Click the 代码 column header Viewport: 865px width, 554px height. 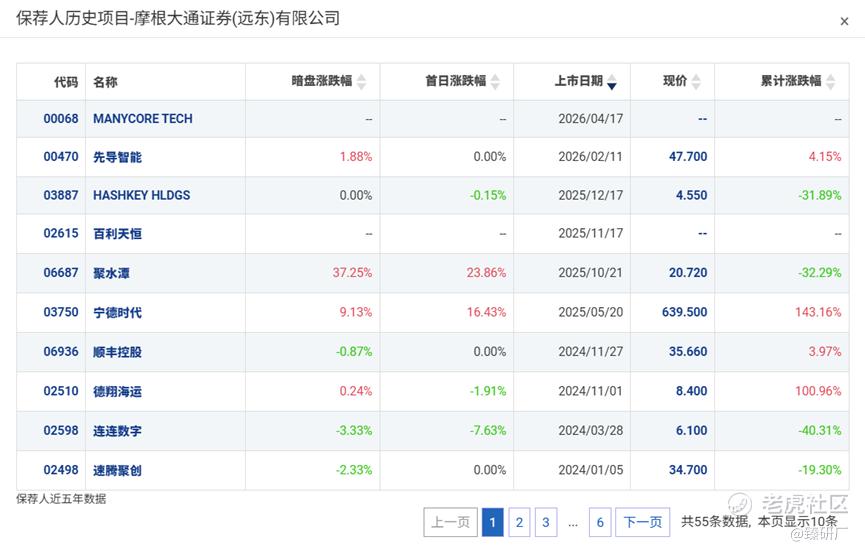[x=66, y=82]
